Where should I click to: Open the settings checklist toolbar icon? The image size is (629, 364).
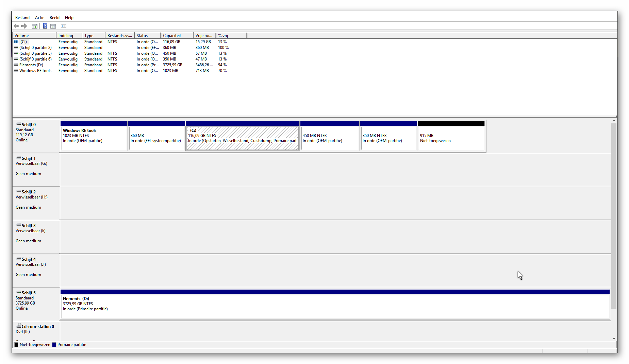click(64, 26)
